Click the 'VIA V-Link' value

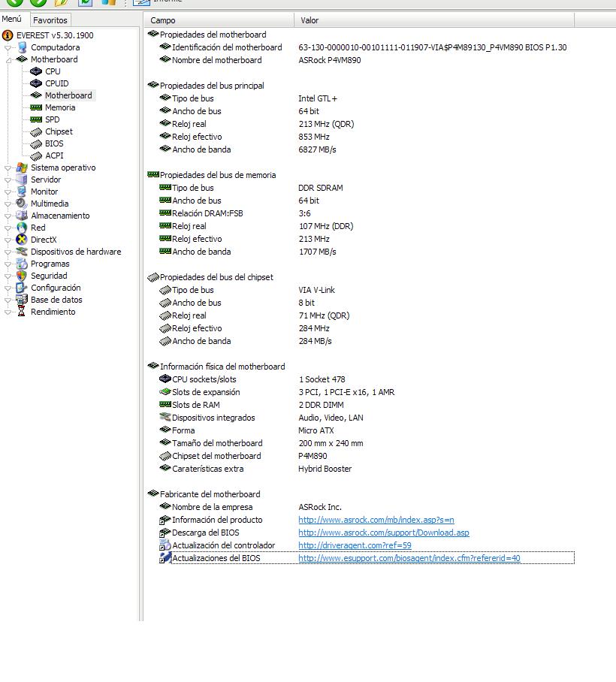tap(317, 290)
